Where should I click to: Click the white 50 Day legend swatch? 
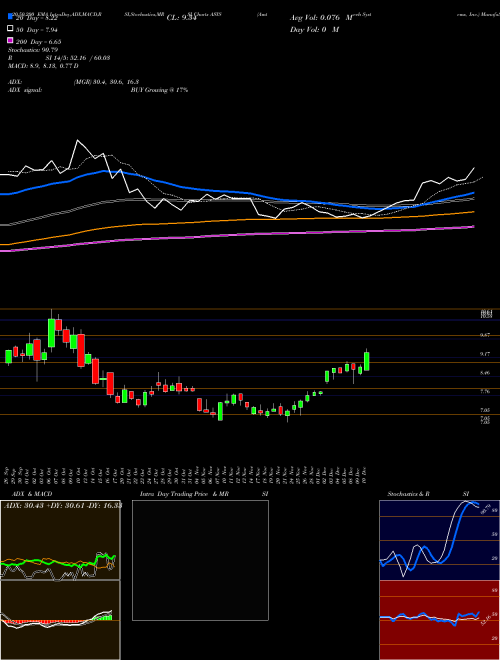click(x=10, y=29)
